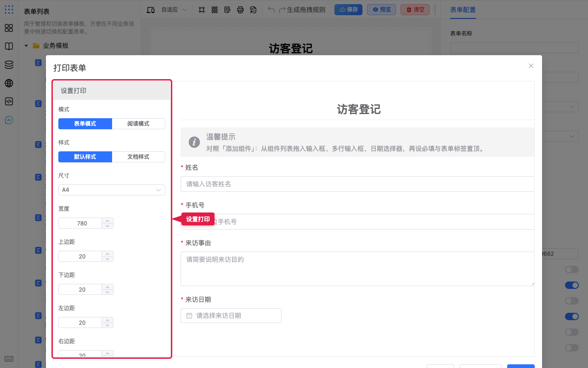This screenshot has width=588, height=368.
Task: Click the printer icon in designer toolbar
Action: [x=240, y=10]
